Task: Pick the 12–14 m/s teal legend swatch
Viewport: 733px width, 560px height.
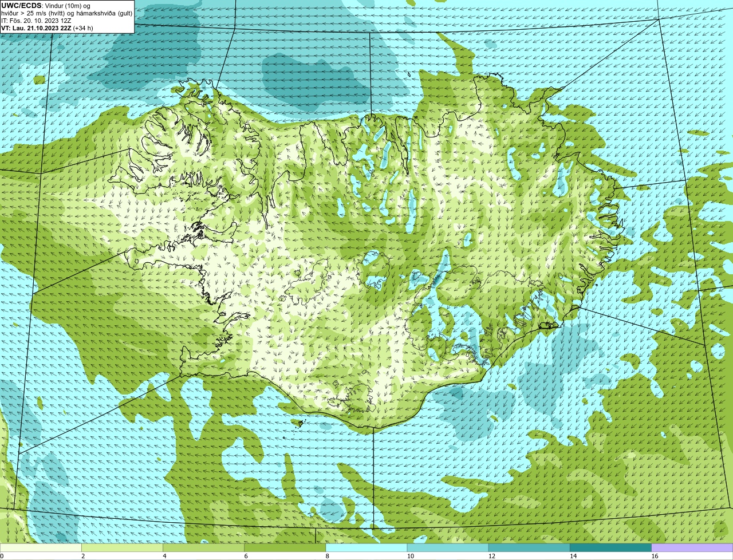Action: (529, 547)
